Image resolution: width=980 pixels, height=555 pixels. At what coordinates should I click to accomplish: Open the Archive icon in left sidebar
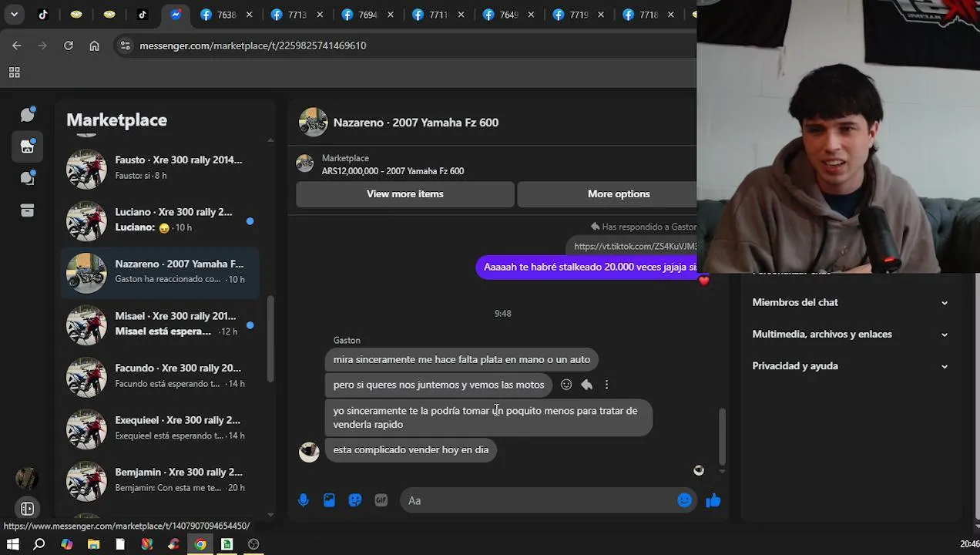point(28,210)
